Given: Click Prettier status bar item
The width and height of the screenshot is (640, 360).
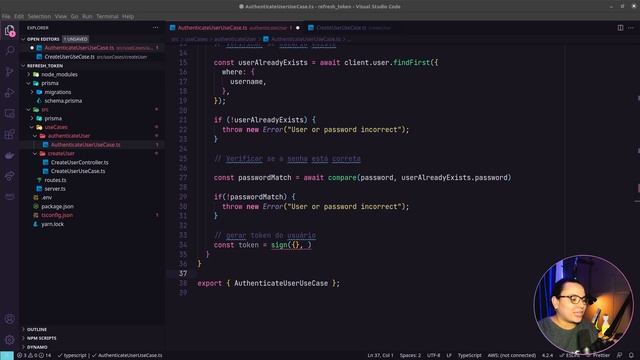Looking at the screenshot, I should coord(600,356).
